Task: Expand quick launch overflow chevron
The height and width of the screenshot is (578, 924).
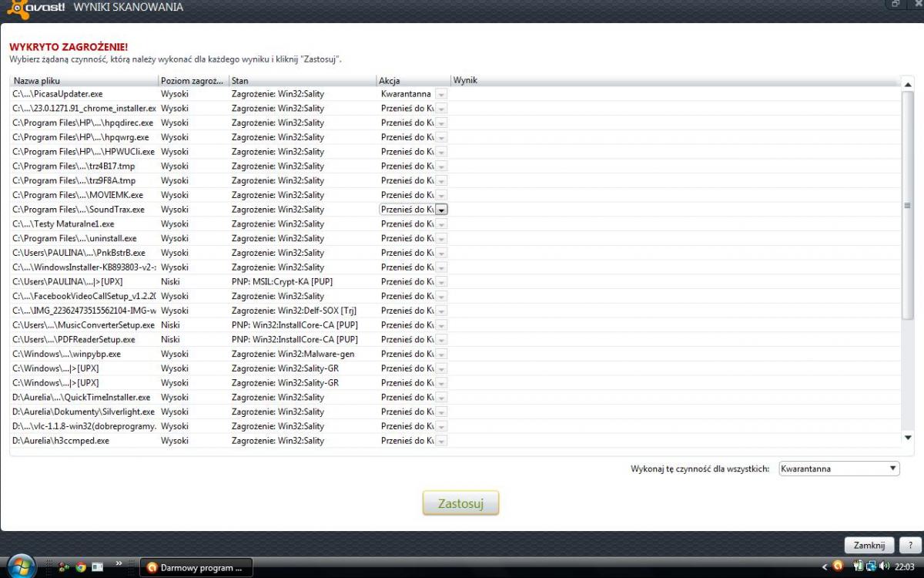Action: 119,564
